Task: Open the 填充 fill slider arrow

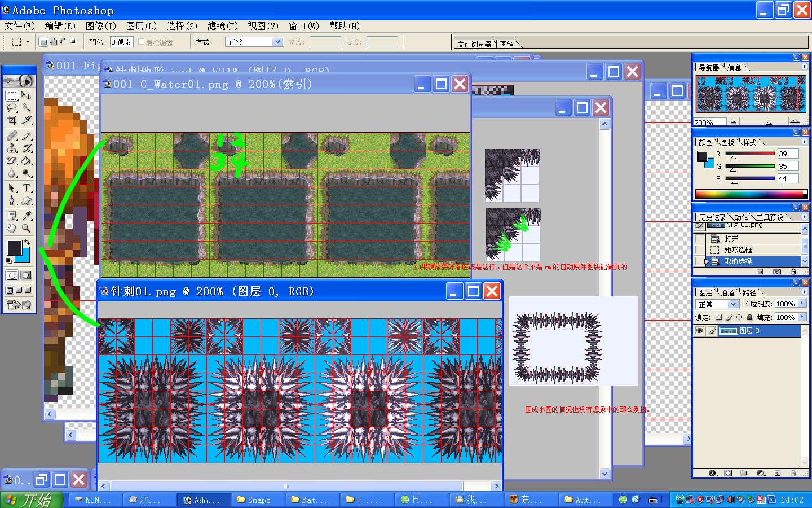Action: coord(802,317)
